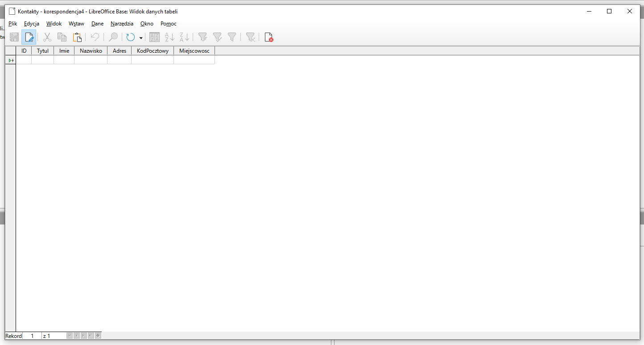Open the Okno menu
Screen dimensions: 644x345
[147, 24]
